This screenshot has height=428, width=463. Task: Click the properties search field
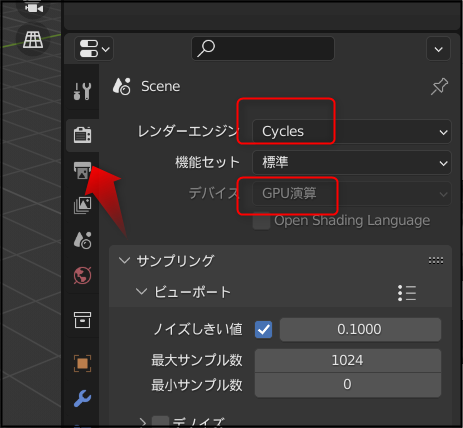pyautogui.click(x=263, y=49)
